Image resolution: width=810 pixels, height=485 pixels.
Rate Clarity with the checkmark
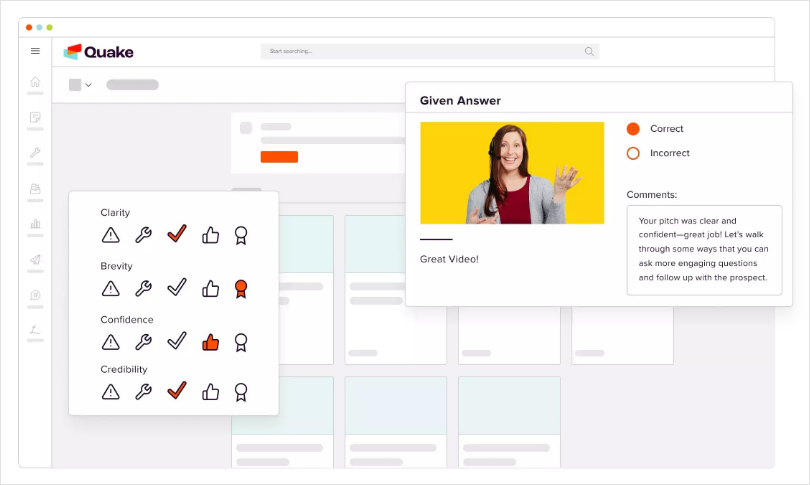[x=177, y=233]
